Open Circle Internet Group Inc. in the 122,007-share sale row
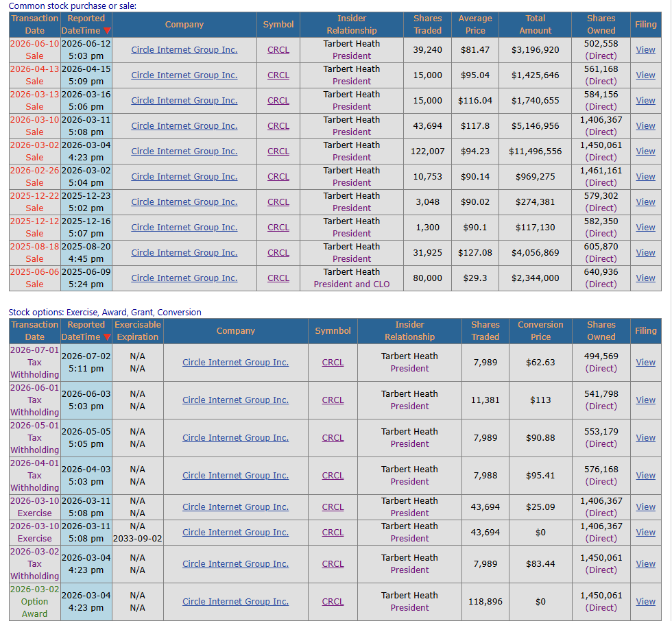The image size is (672, 621). [184, 151]
